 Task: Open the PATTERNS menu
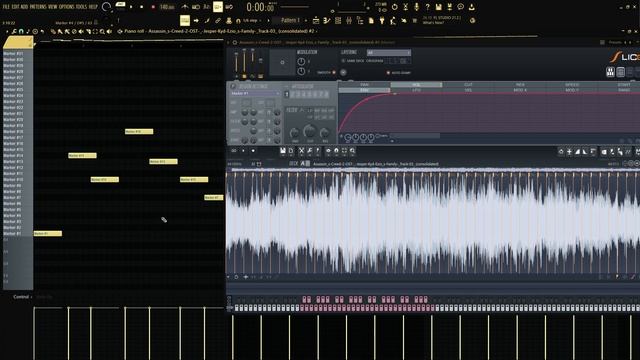click(38, 7)
